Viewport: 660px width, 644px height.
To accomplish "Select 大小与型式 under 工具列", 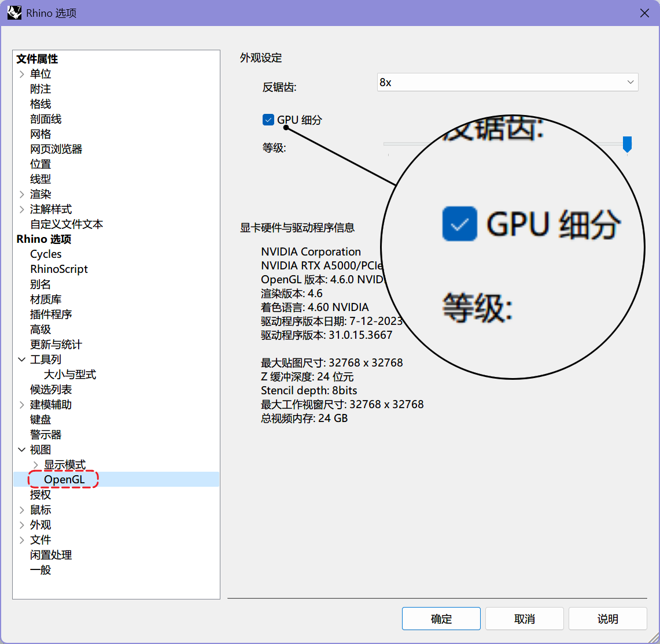I will (x=70, y=375).
